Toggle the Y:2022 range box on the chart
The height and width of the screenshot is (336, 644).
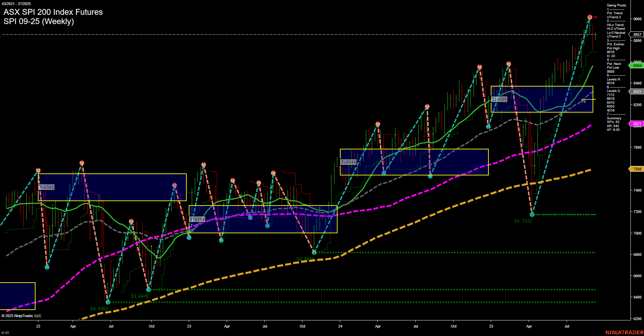[47, 187]
